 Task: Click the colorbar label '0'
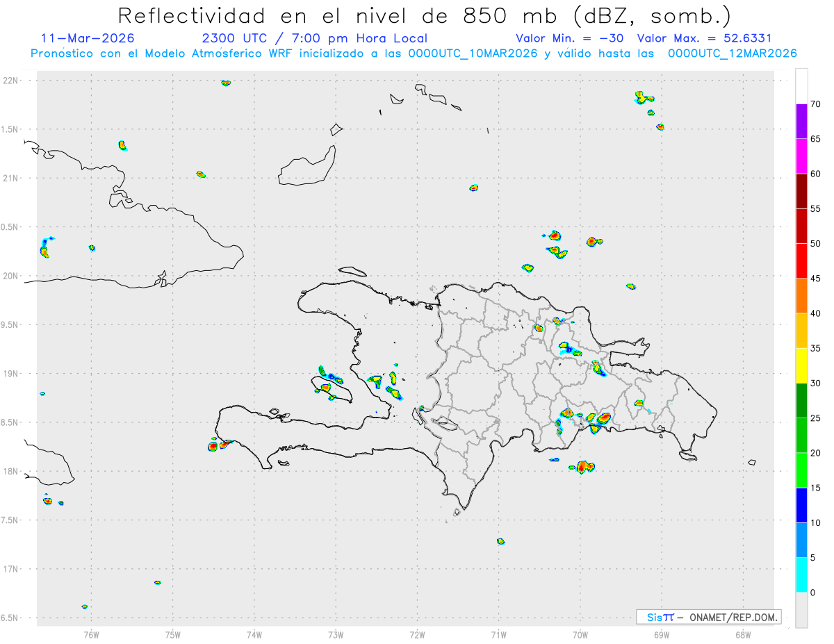(x=813, y=593)
